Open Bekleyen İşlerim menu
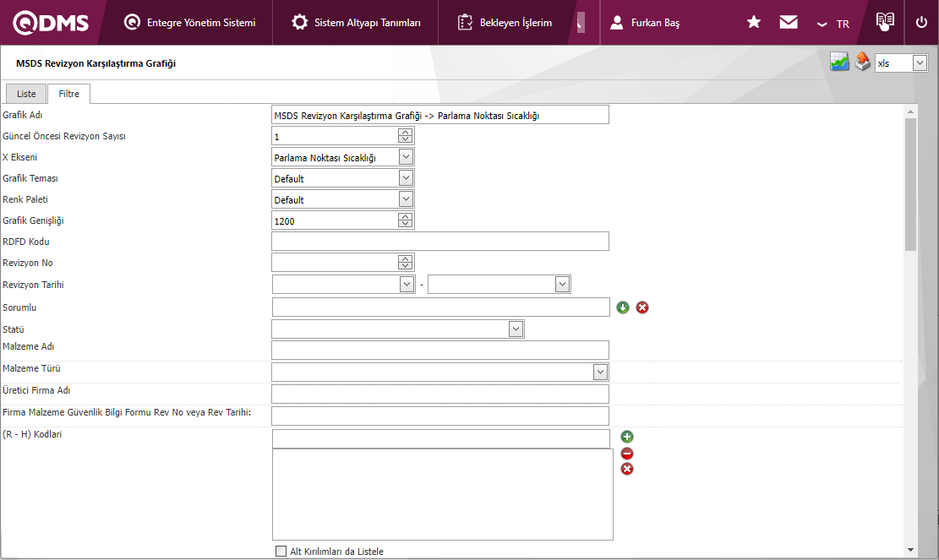 coord(505,23)
